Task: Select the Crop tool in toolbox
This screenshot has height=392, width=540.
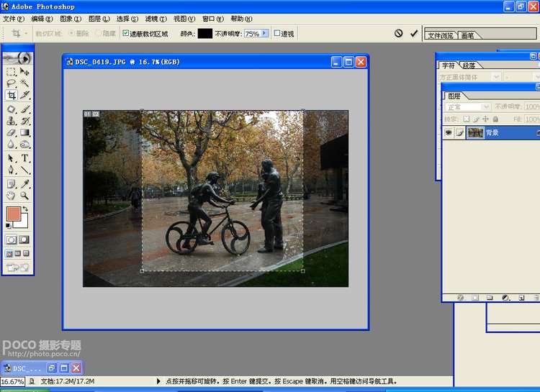Action: tap(11, 95)
